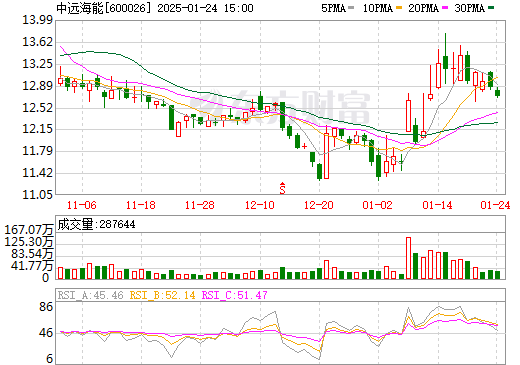The width and height of the screenshot is (520, 365).
Task: Click the magenta 20PMA legend dash
Action: pos(445,8)
